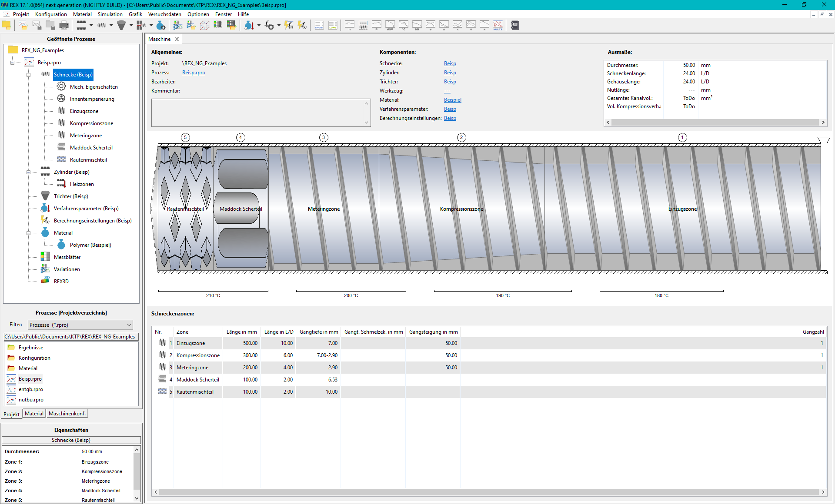Open the Simulation menu
This screenshot has height=504, width=835.
click(x=110, y=14)
